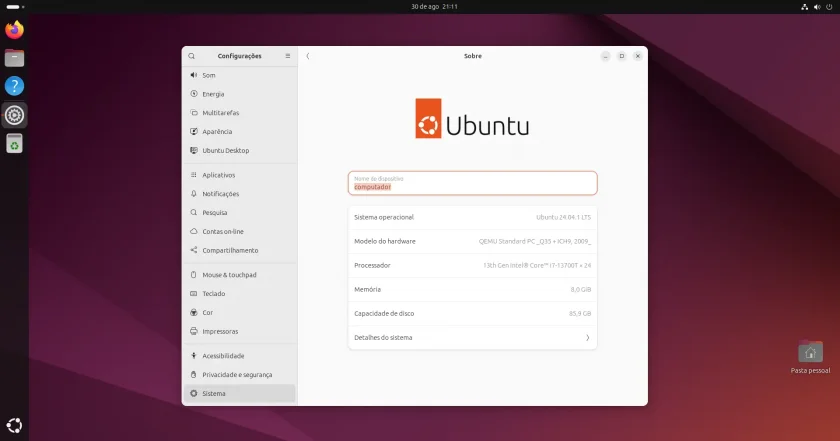
Task: Open Ubuntu Desktop settings page
Action: pyautogui.click(x=239, y=150)
